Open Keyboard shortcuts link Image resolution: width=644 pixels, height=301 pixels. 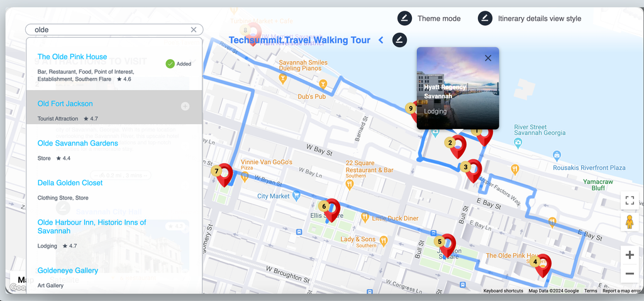[503, 291]
